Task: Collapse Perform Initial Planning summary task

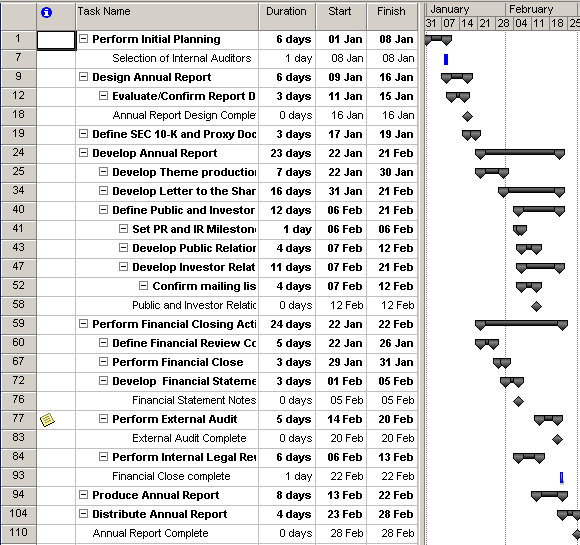Action: (84, 38)
